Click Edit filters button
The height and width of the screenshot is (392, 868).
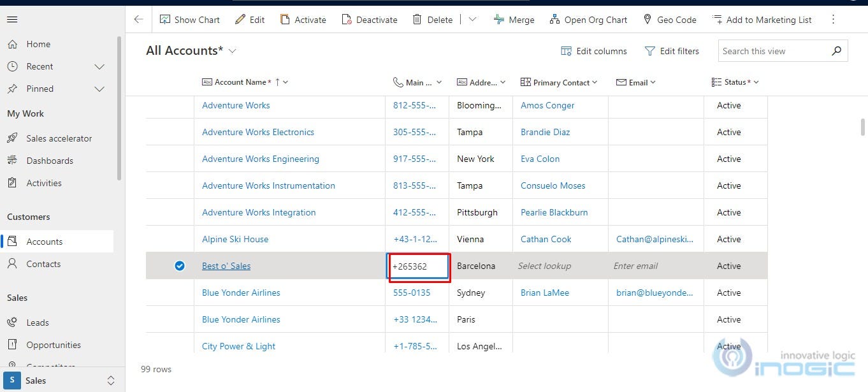tap(672, 51)
